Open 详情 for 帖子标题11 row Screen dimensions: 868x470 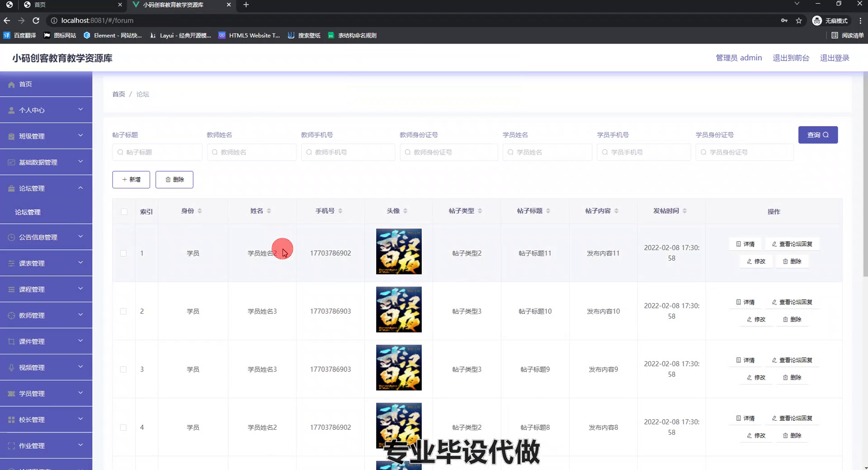click(745, 244)
